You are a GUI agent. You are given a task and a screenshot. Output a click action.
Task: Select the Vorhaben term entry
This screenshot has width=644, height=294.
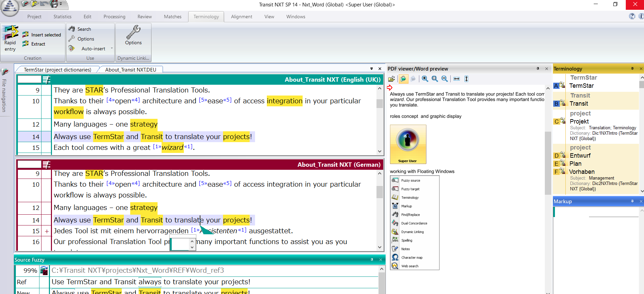click(x=582, y=172)
